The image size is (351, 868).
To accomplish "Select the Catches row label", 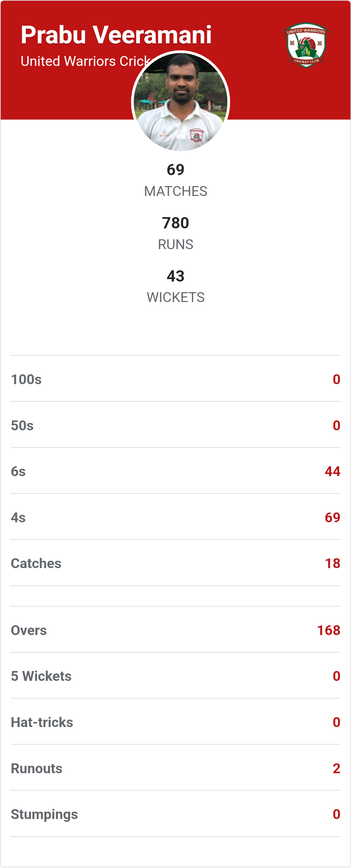I will click(36, 564).
